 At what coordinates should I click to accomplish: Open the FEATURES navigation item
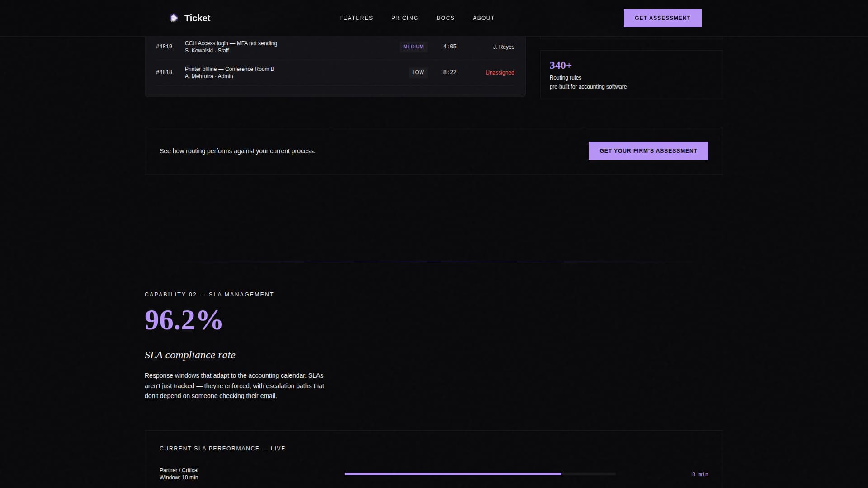pos(356,18)
